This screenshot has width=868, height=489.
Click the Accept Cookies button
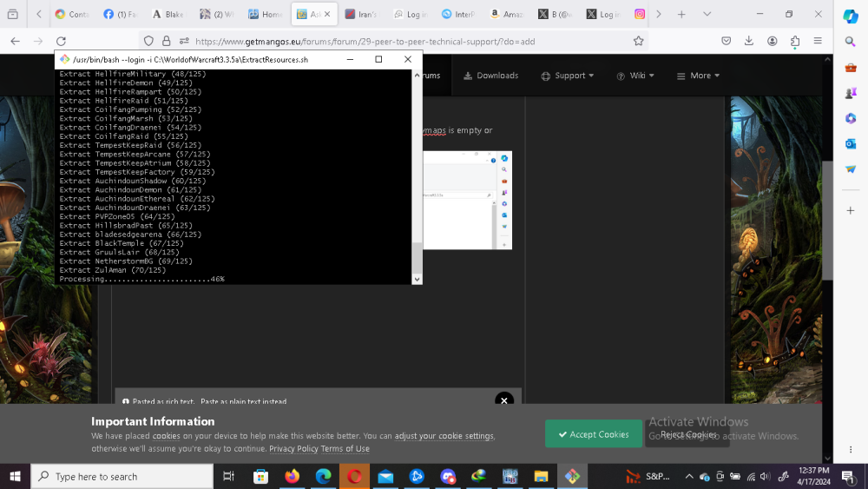point(594,434)
